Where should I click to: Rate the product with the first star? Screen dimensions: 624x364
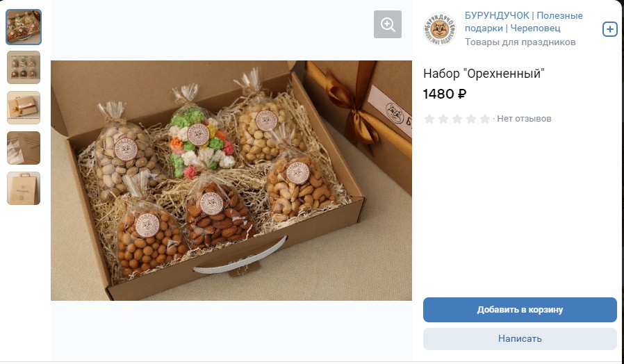(429, 119)
